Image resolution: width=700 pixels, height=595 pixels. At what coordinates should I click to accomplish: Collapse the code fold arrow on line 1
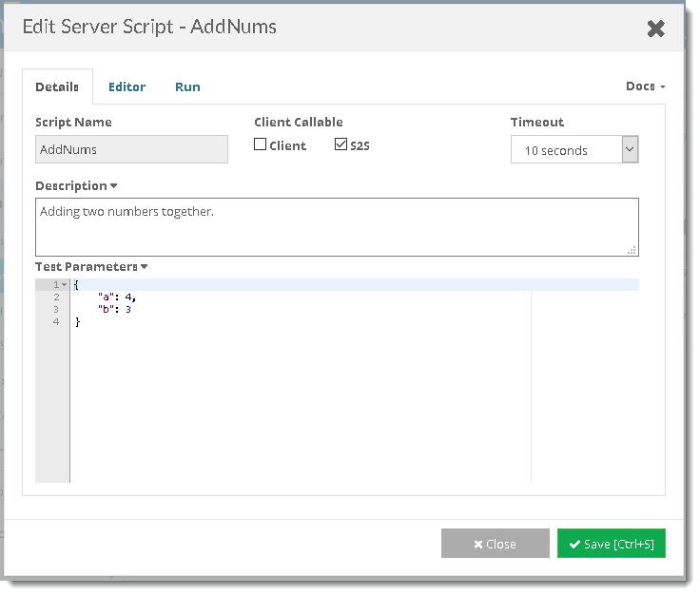(x=64, y=285)
